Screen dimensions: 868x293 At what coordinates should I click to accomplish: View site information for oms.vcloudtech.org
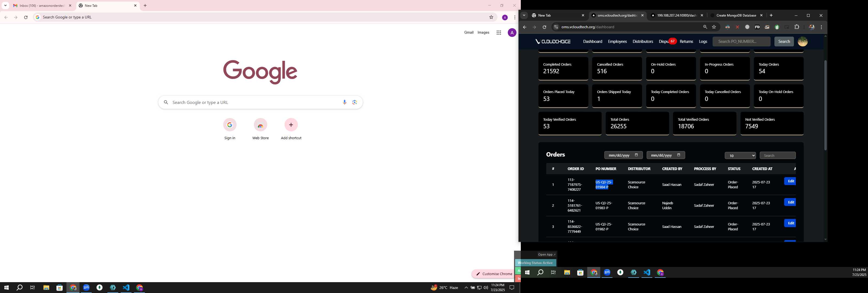click(556, 27)
